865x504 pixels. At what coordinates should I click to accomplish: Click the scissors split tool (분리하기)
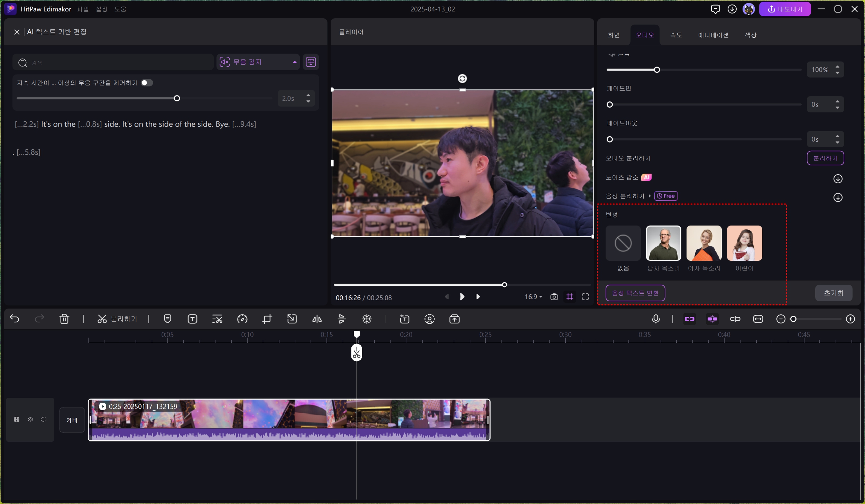click(x=117, y=319)
